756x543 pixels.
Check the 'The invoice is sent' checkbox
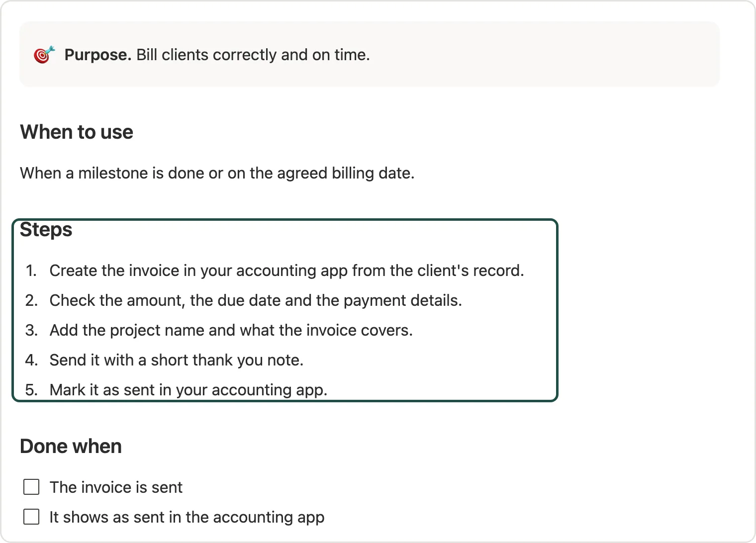(x=31, y=487)
